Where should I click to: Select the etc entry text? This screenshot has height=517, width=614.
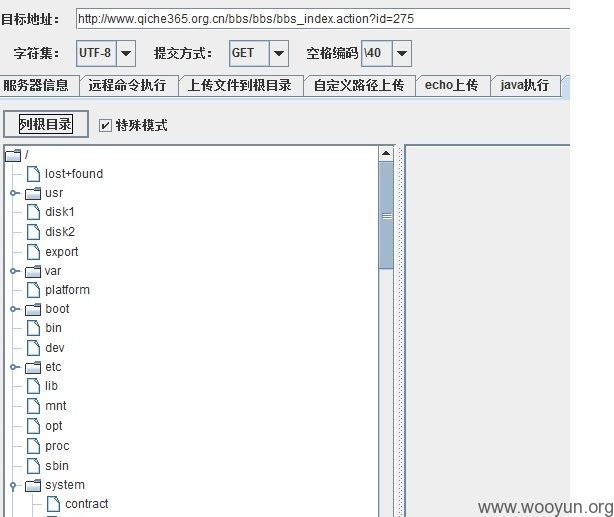[53, 367]
